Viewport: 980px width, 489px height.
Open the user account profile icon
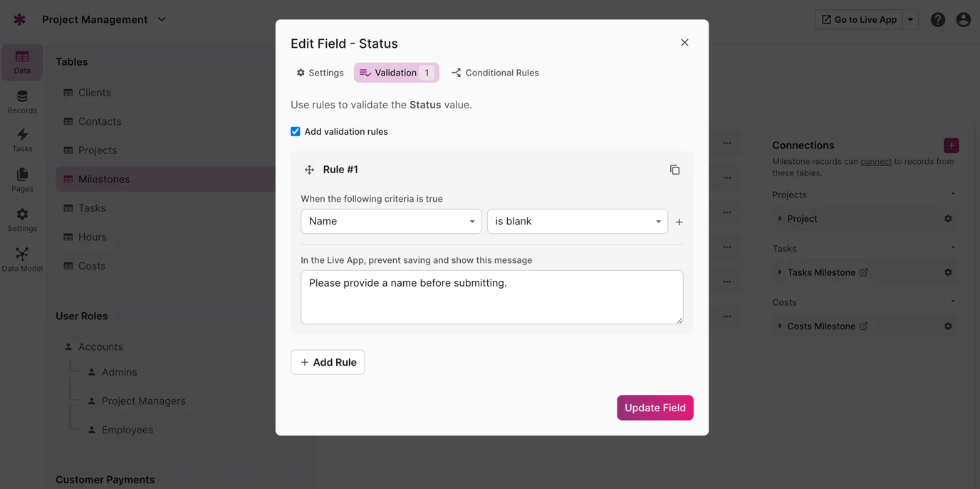(x=963, y=20)
